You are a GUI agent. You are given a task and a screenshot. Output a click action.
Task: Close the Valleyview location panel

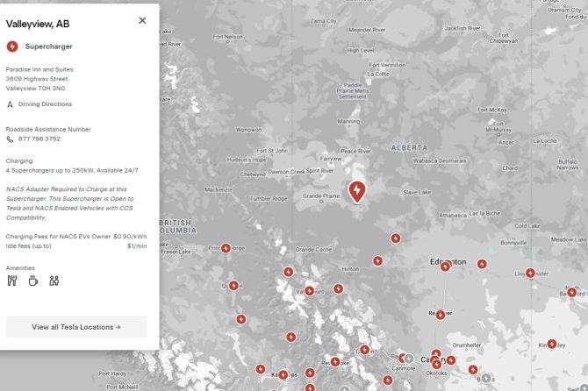click(x=142, y=20)
